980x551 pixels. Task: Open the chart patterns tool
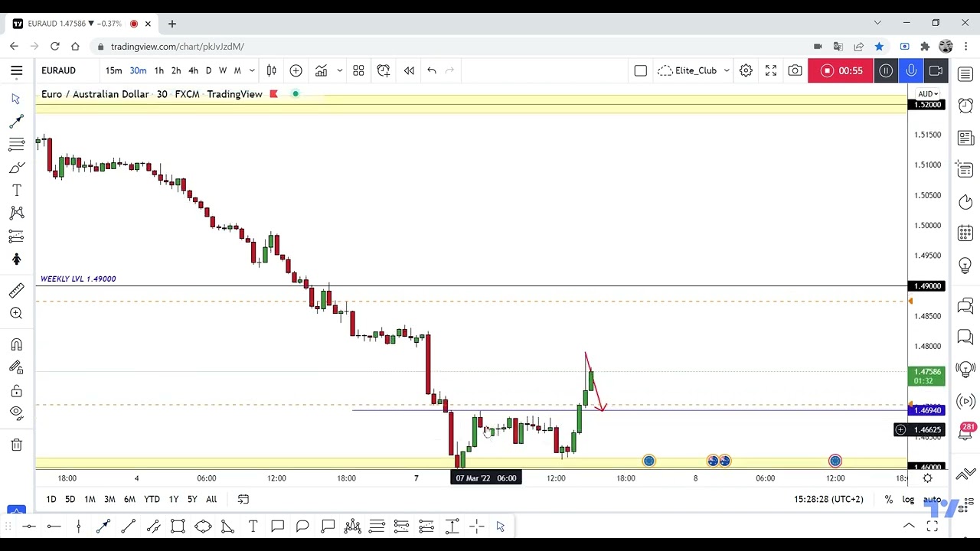tap(16, 214)
